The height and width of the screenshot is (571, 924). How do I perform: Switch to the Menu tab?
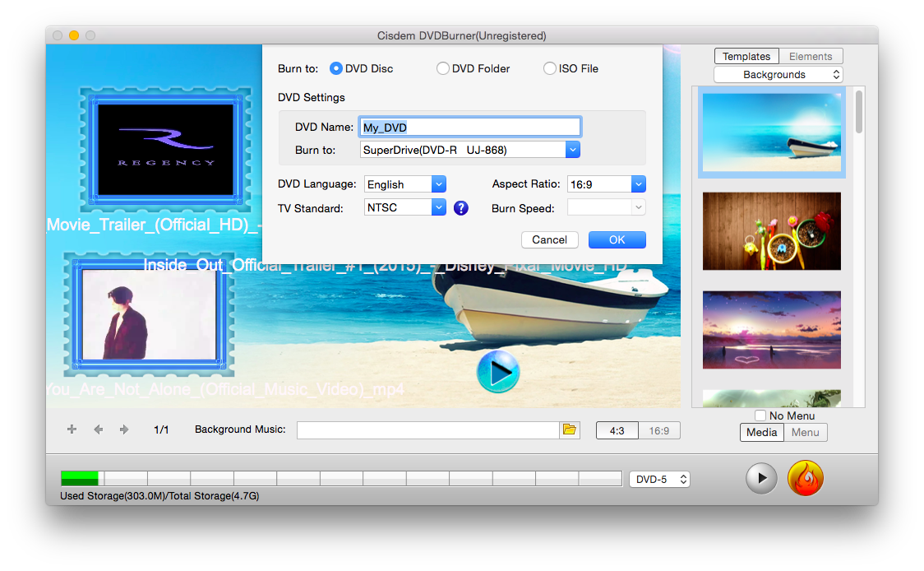pyautogui.click(x=806, y=433)
